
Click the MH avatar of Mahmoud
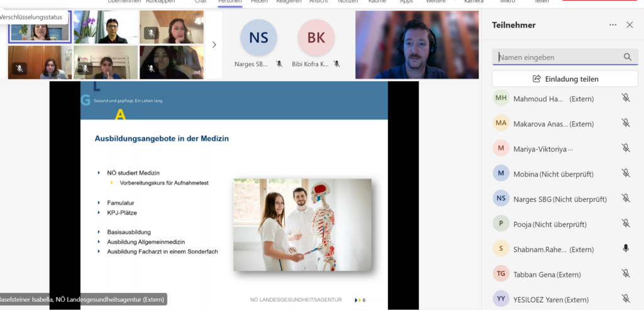click(x=501, y=98)
